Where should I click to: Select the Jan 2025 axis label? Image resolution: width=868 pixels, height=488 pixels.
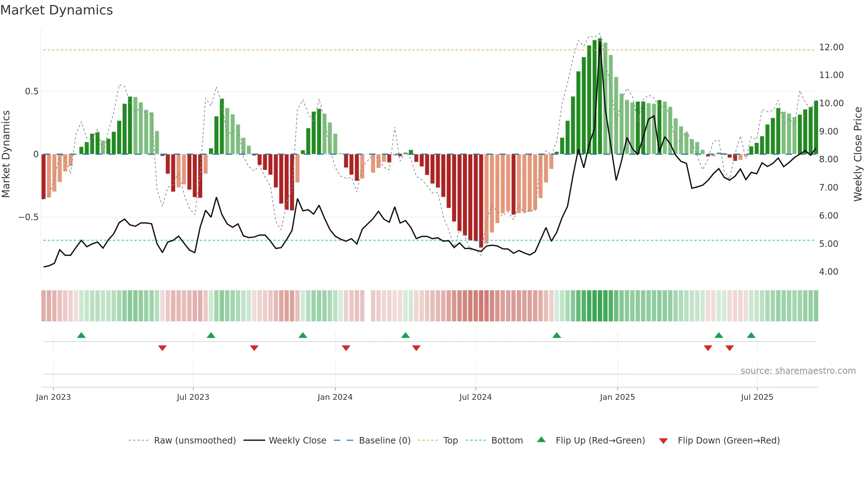(617, 397)
